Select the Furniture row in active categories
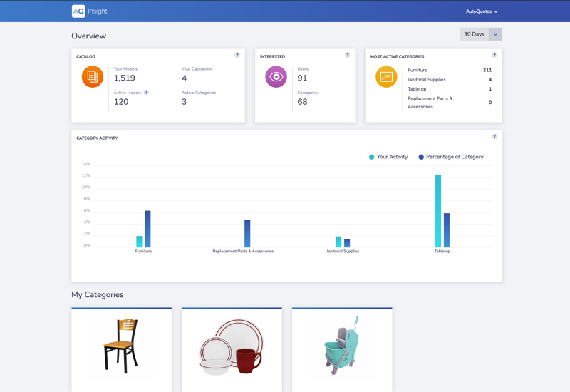Viewport: 570px width, 392px height. click(x=418, y=71)
